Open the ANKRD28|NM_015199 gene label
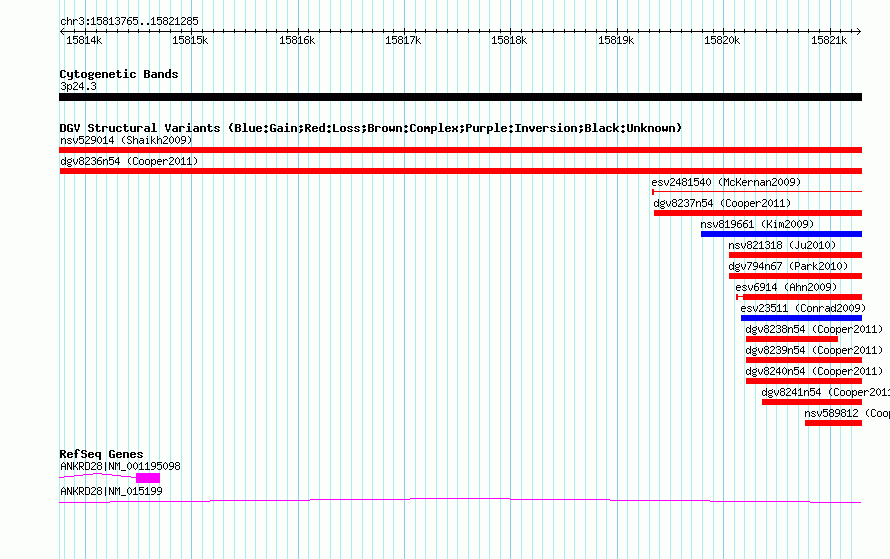Image resolution: width=890 pixels, height=559 pixels. click(x=111, y=491)
